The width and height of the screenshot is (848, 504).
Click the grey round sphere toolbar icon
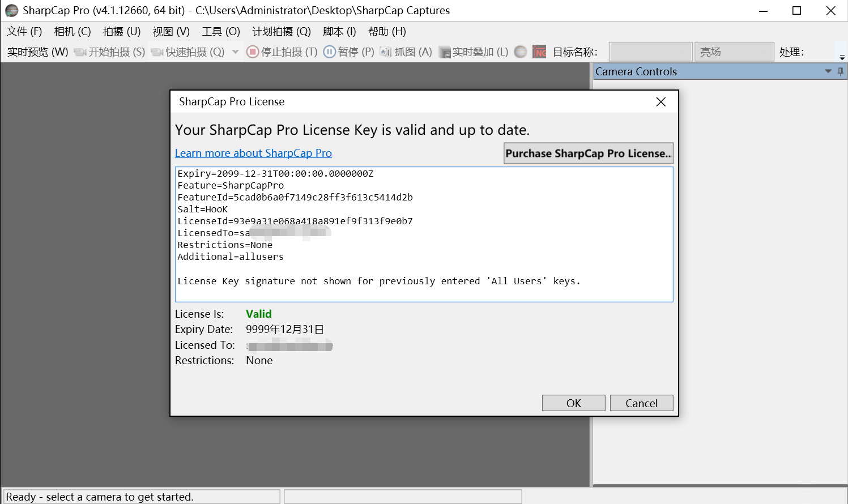(x=521, y=52)
